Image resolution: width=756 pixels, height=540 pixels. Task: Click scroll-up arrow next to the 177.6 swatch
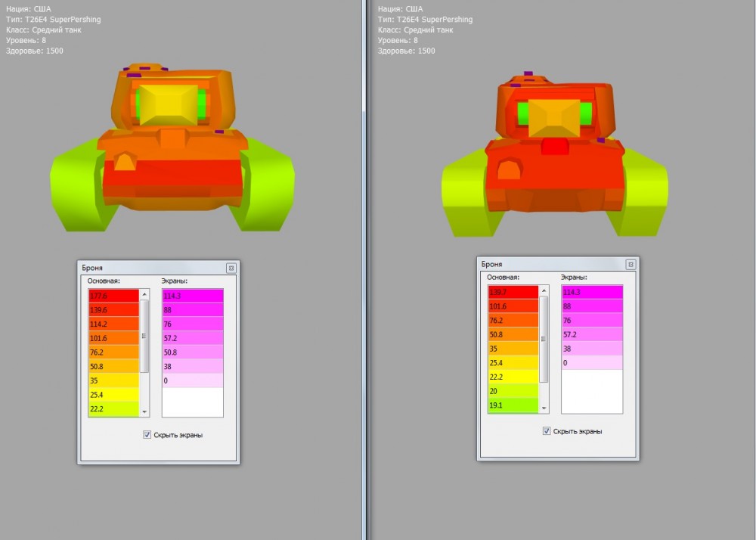point(144,293)
